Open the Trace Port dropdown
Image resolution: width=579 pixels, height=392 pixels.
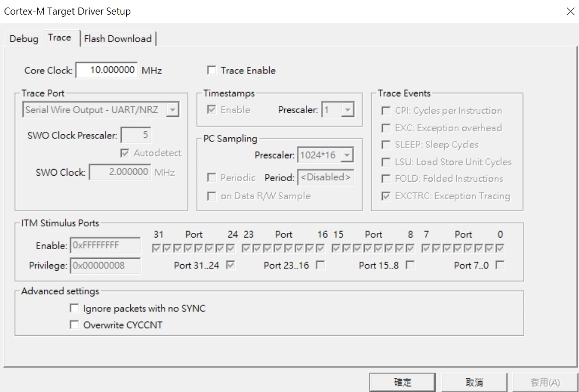(101, 110)
